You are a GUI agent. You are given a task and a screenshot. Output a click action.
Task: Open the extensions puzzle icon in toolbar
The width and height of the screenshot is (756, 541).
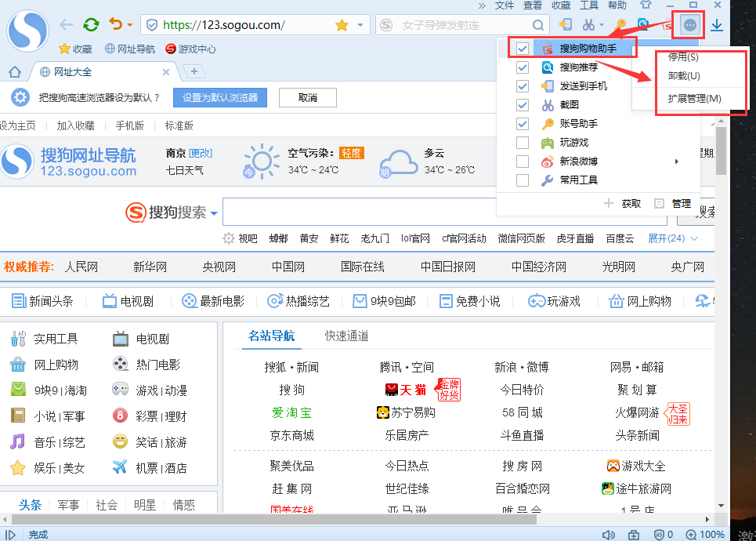688,24
